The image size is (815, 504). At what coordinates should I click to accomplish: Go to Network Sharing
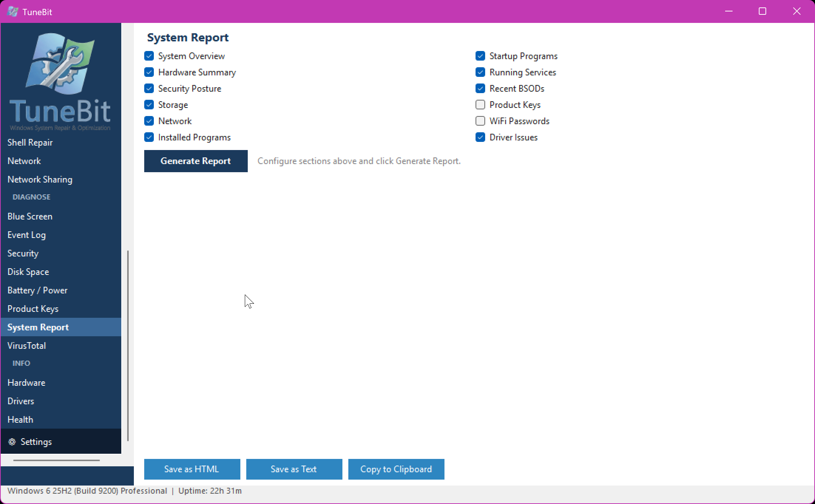coord(61,179)
